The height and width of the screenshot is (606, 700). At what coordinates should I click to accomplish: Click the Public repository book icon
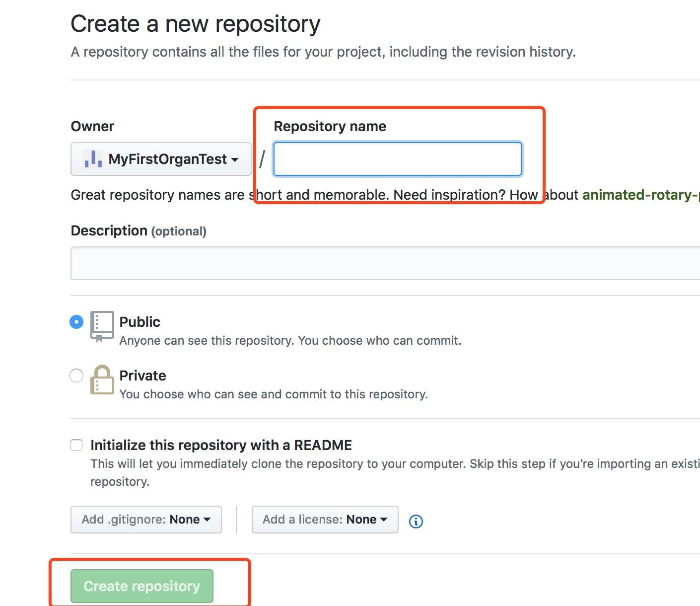tap(102, 326)
